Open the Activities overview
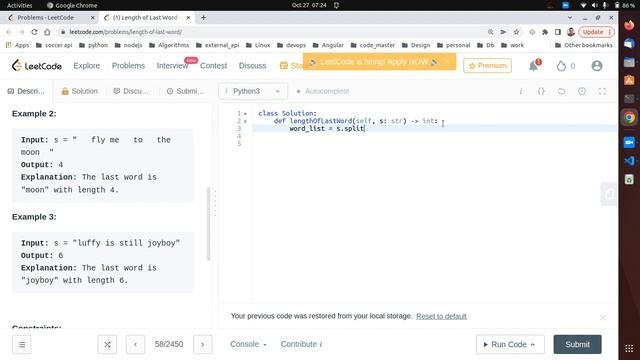The image size is (640, 360). [x=19, y=5]
